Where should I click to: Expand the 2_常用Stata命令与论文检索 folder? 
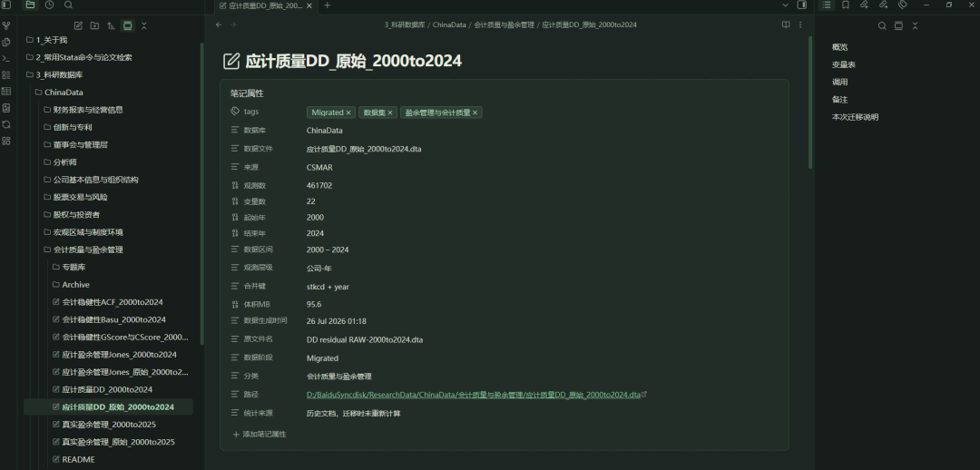(x=83, y=57)
